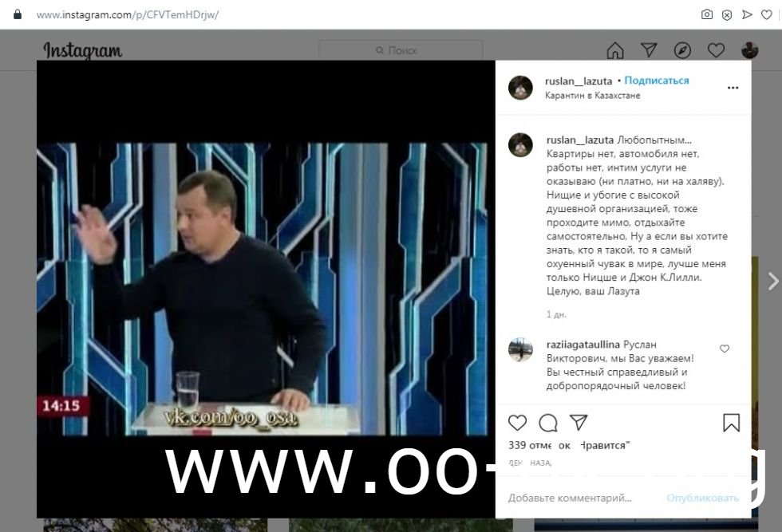This screenshot has width=782, height=532.
Task: Click the comment speech bubble icon
Action: [548, 424]
